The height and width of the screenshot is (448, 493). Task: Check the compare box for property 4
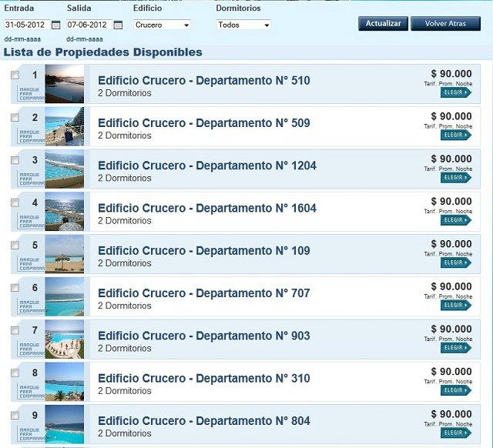point(15,203)
